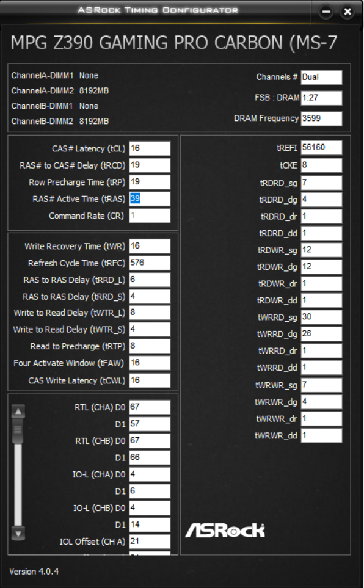
Task: Select the IO-L (CHA) D0 field
Action: [x=150, y=474]
